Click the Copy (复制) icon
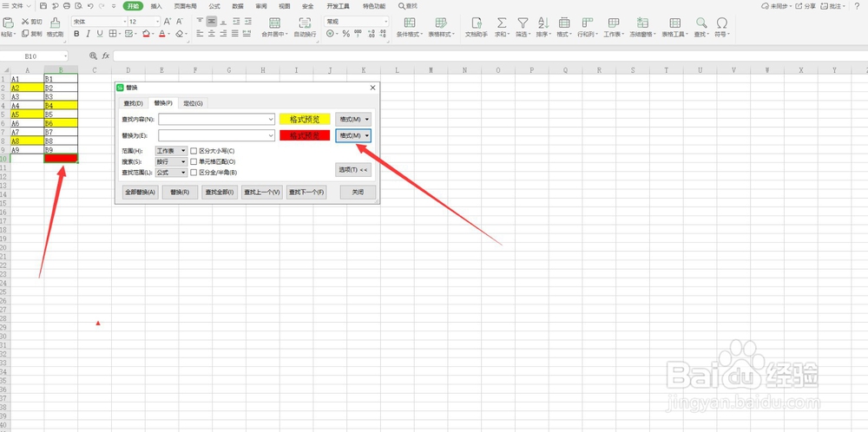The image size is (868, 432). coord(25,34)
